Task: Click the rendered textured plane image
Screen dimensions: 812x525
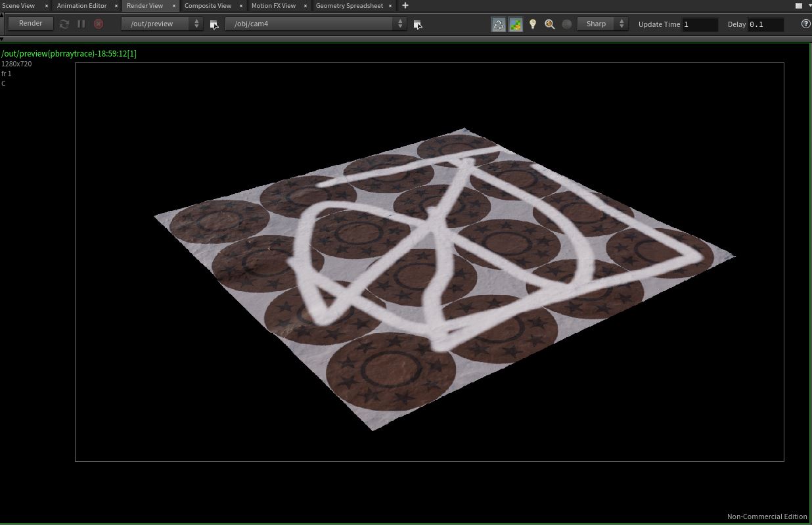Action: pos(444,279)
